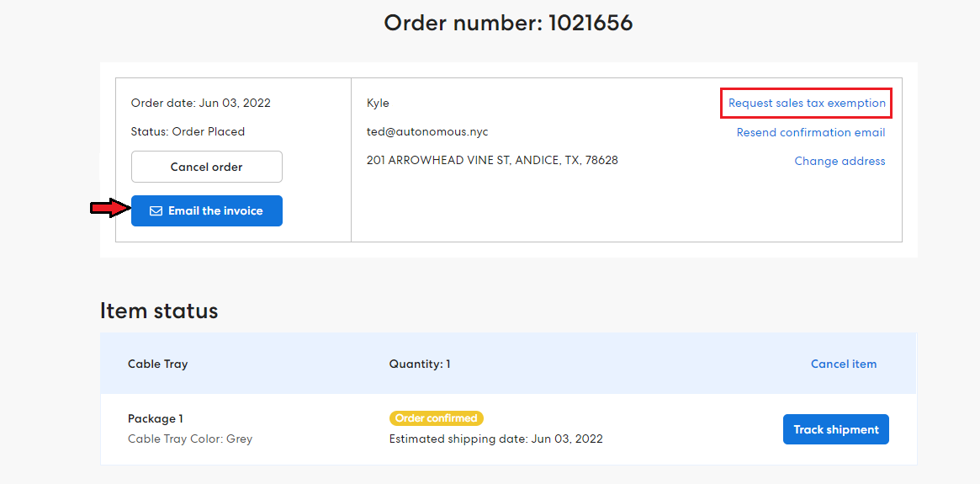Click the yellow Order confirmed badge
980x484 pixels.
(437, 418)
